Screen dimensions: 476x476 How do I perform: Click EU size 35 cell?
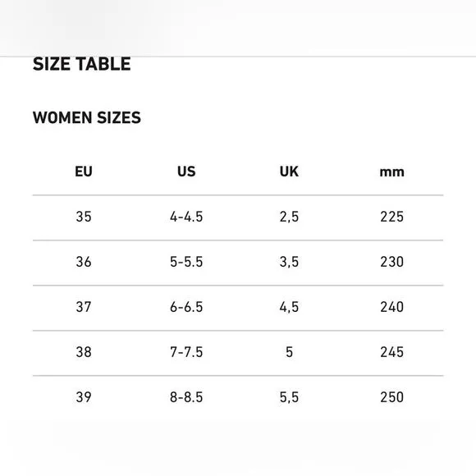point(84,217)
